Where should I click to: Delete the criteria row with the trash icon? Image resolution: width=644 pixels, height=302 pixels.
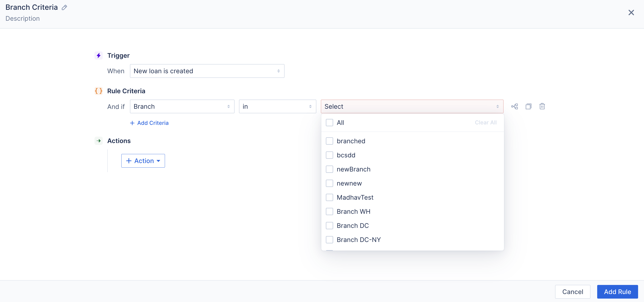pos(542,107)
